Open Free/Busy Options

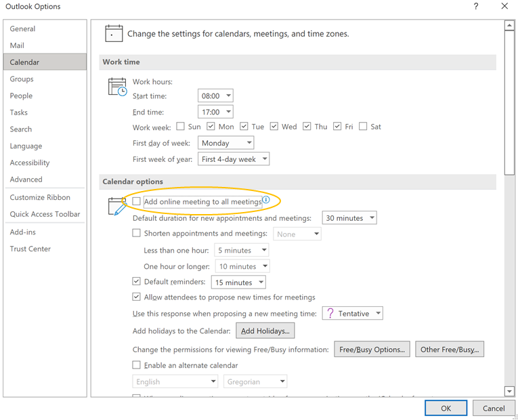coord(372,350)
